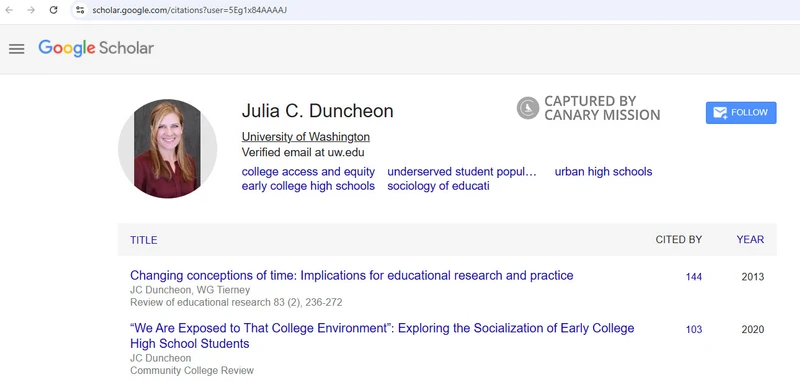Screen dimensions: 800x382
Task: Open University of Washington affiliation link
Action: pyautogui.click(x=306, y=137)
